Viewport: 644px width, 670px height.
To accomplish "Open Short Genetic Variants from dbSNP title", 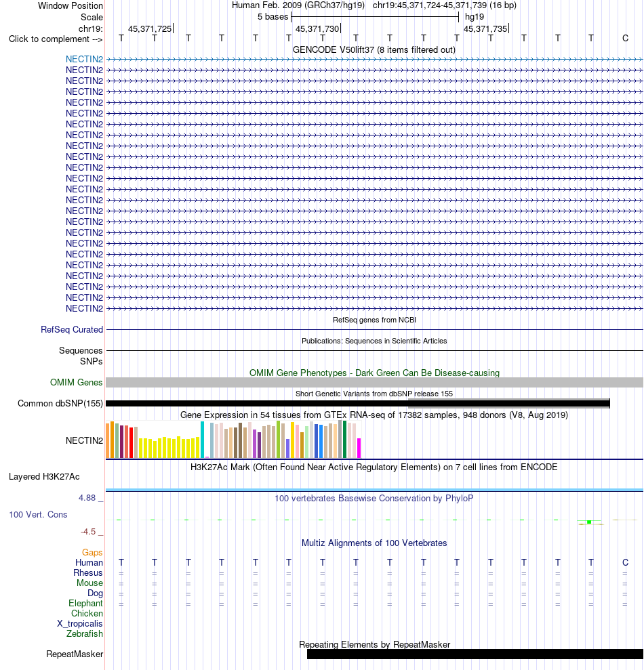I will click(x=374, y=394).
